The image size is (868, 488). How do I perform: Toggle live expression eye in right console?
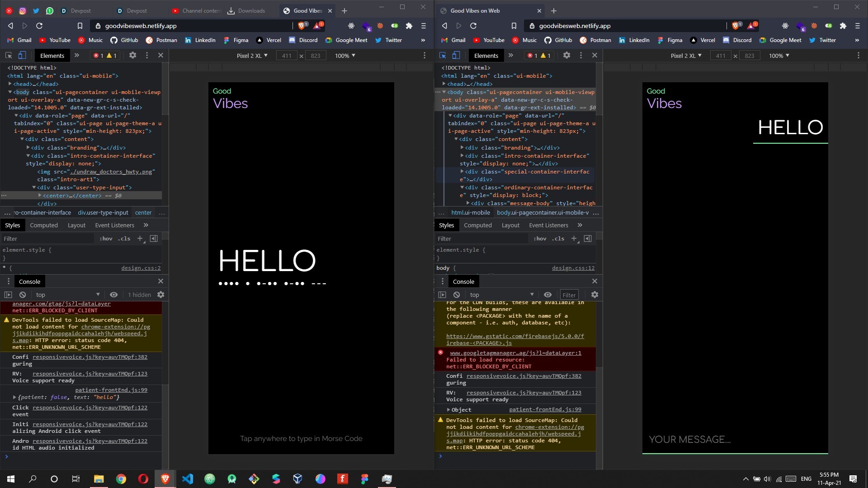[547, 295]
